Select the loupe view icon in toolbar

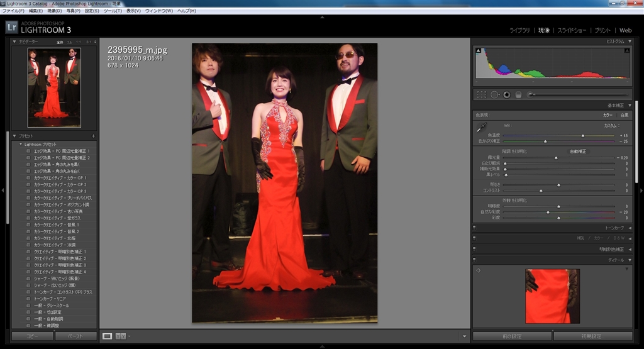click(x=108, y=336)
